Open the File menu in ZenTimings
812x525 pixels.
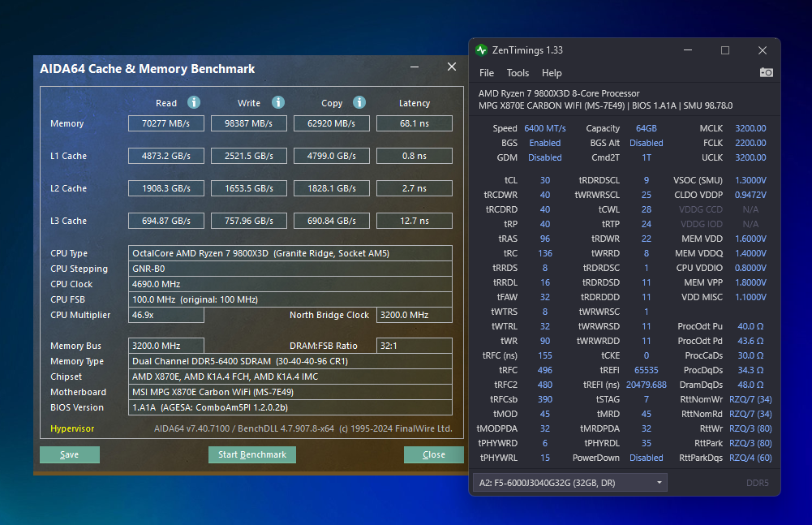pos(487,73)
